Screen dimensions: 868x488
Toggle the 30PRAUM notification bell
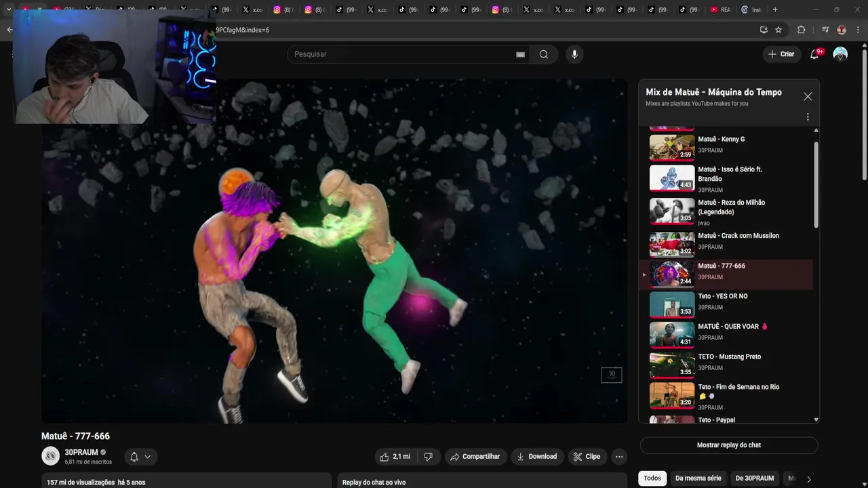point(134,457)
